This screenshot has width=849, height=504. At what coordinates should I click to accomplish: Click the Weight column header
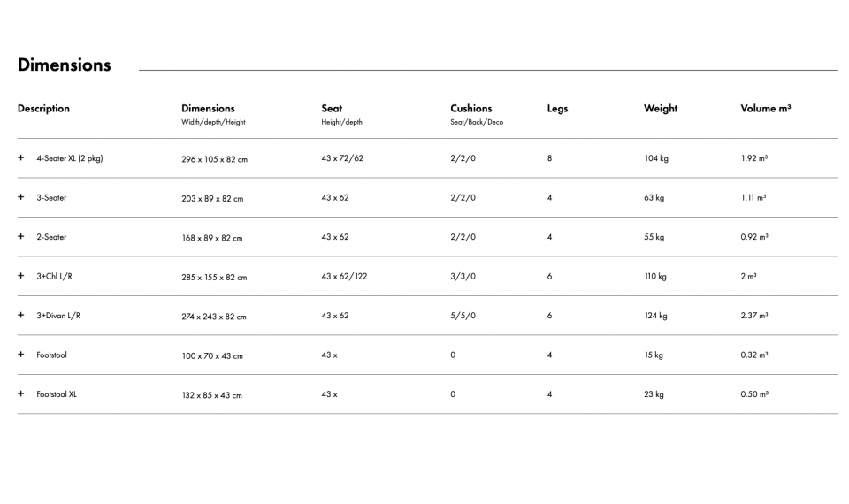click(x=661, y=109)
